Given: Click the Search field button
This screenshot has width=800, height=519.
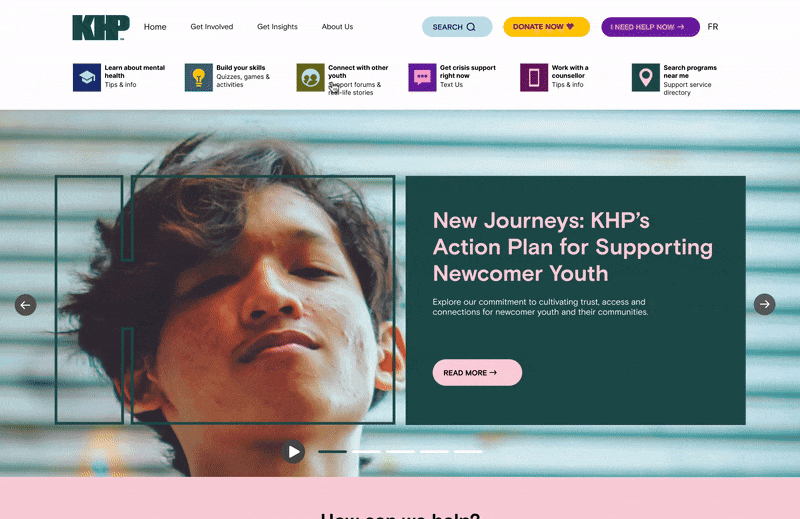Looking at the screenshot, I should tap(457, 27).
